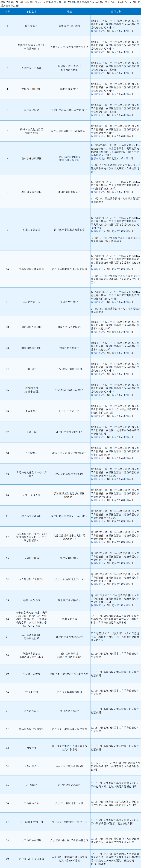Select the '桂子山石柱林景区' name cell
This screenshot has height=868, width=141.
pyautogui.click(x=31, y=840)
